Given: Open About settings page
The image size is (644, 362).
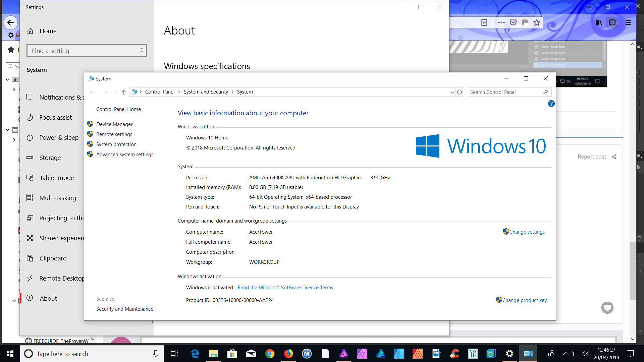Looking at the screenshot, I should tap(48, 299).
